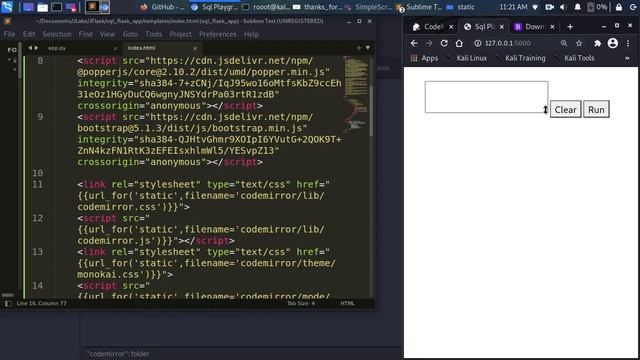Go to the browser home page
This screenshot has height=360, width=640.
tap(459, 43)
